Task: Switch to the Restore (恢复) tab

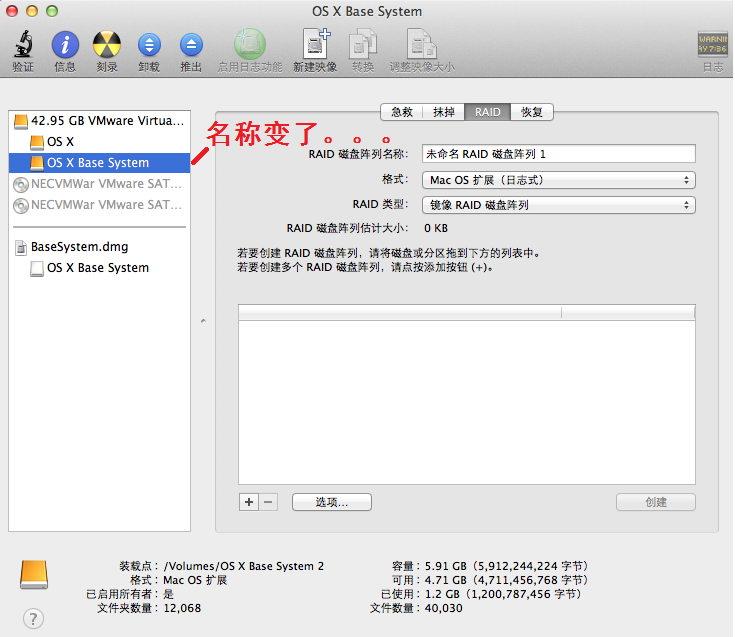Action: coord(532,112)
